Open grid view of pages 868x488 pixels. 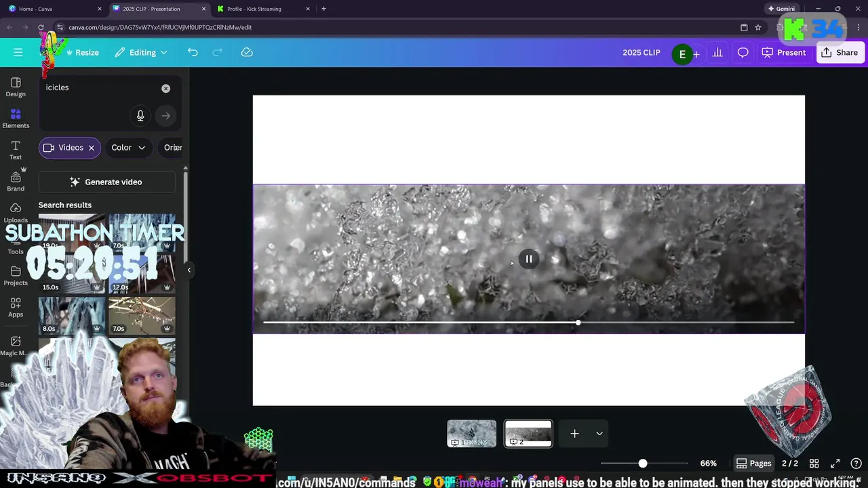tap(814, 463)
